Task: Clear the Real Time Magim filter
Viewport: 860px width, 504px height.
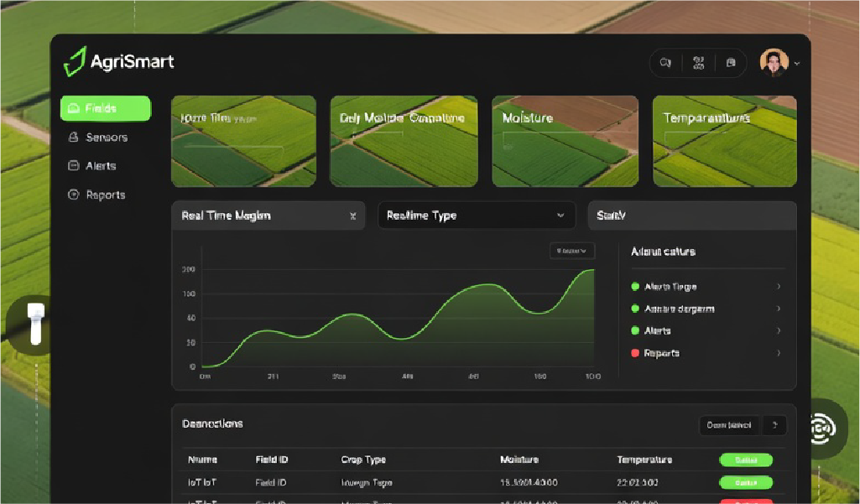Action: point(352,216)
